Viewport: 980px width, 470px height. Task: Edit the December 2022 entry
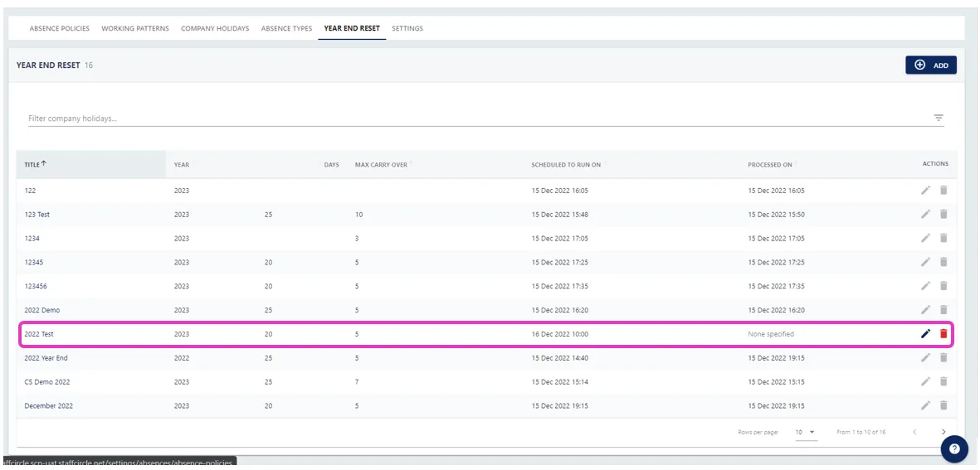(x=925, y=405)
